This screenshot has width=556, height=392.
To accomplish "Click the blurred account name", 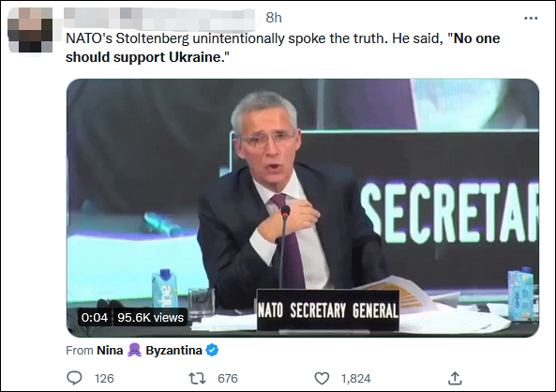I will point(159,19).
